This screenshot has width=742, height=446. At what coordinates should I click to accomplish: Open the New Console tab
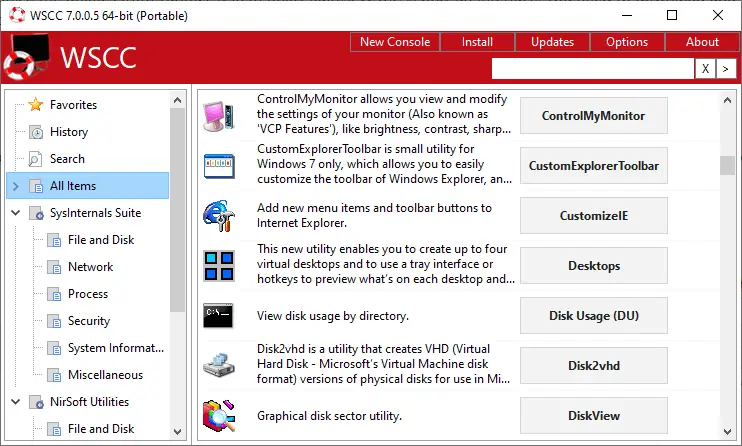coord(395,42)
